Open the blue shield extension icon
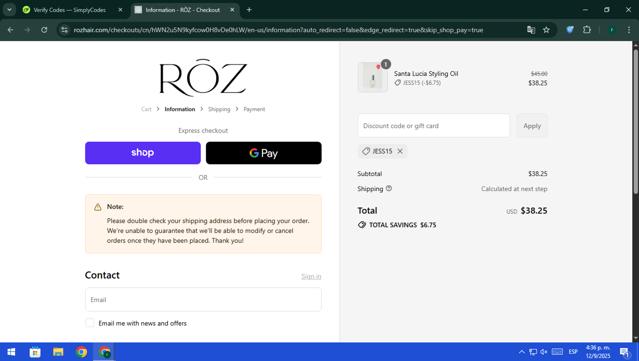The height and width of the screenshot is (361, 639). [x=570, y=30]
